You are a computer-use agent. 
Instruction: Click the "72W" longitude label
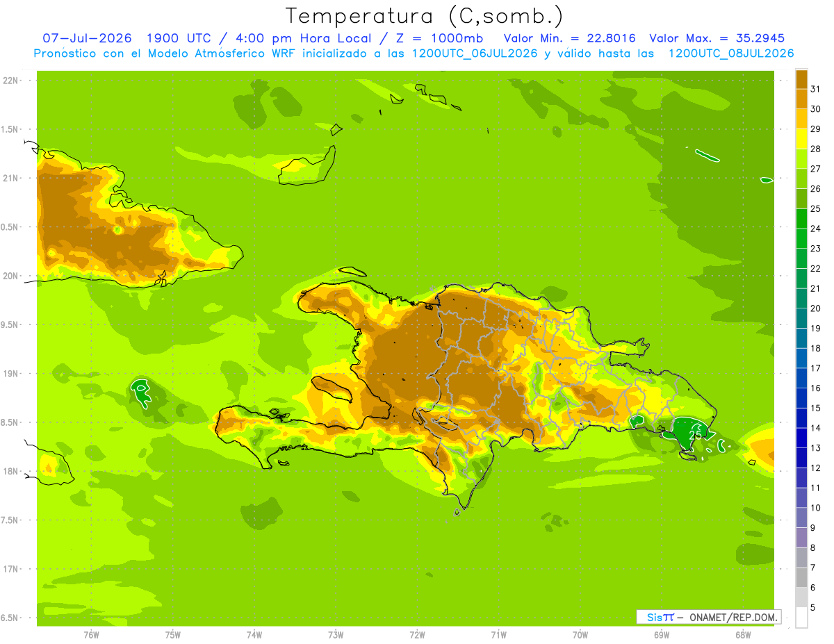tap(417, 635)
